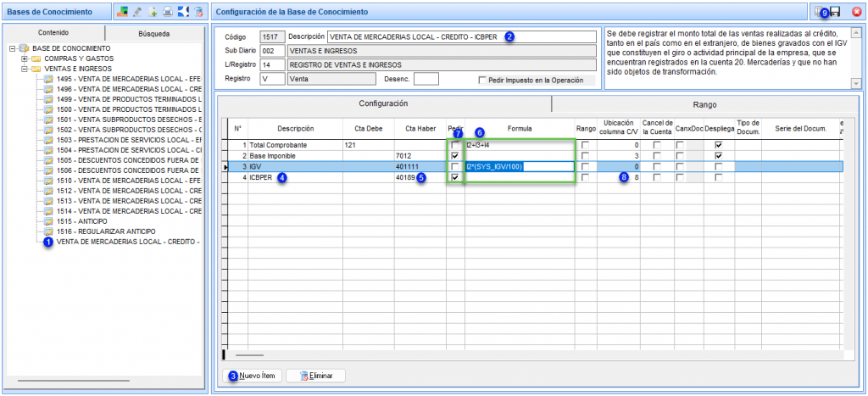Click the trash bin delete icon in the toolbar
Viewport: 868px width, 396px height.
198,11
